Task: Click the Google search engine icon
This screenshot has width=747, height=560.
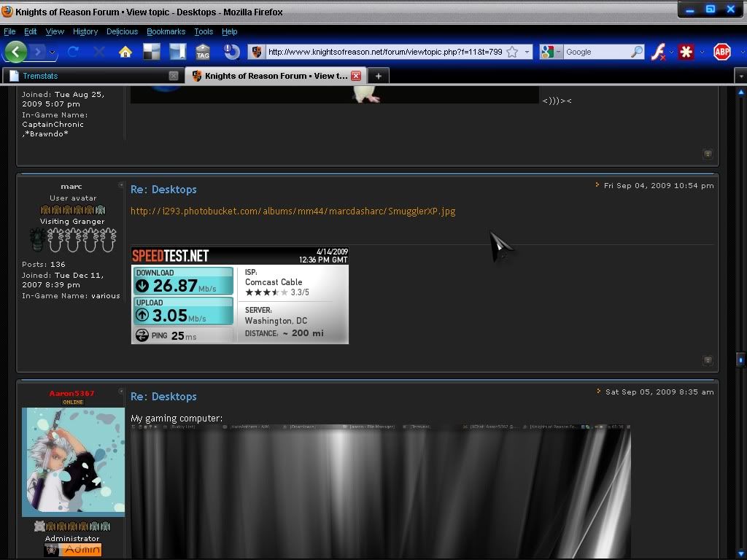Action: 547,52
